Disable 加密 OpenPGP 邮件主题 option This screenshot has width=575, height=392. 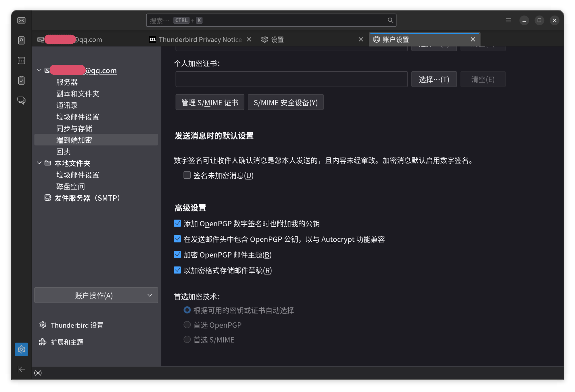[177, 254]
